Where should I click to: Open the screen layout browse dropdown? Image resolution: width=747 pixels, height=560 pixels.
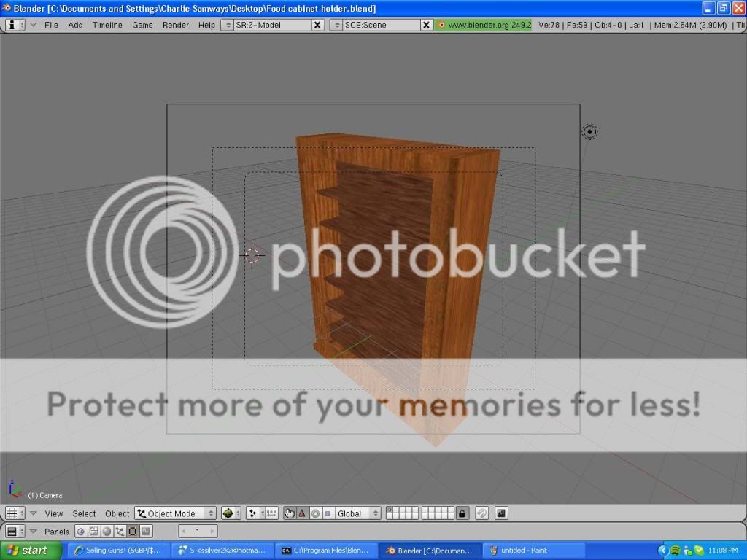pos(228,25)
